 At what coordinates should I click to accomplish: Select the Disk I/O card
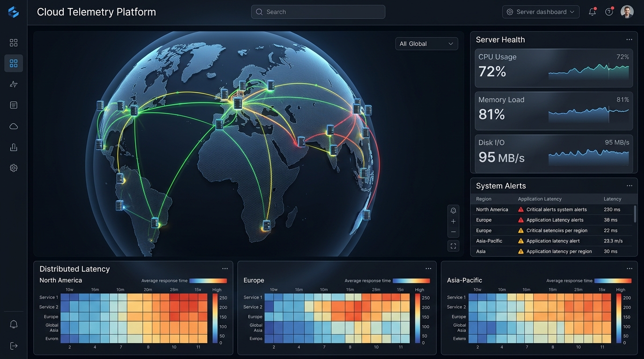(554, 154)
